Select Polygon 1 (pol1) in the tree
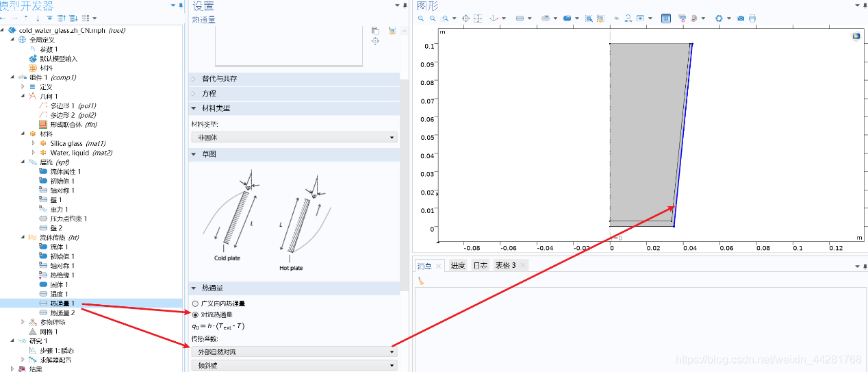868x372 pixels. coord(73,106)
